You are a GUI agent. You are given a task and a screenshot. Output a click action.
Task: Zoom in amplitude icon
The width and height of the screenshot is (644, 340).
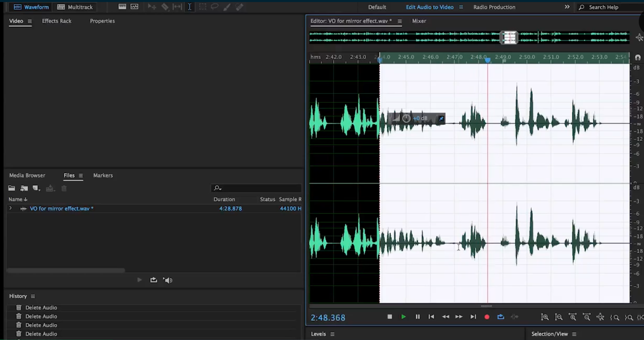pos(545,317)
